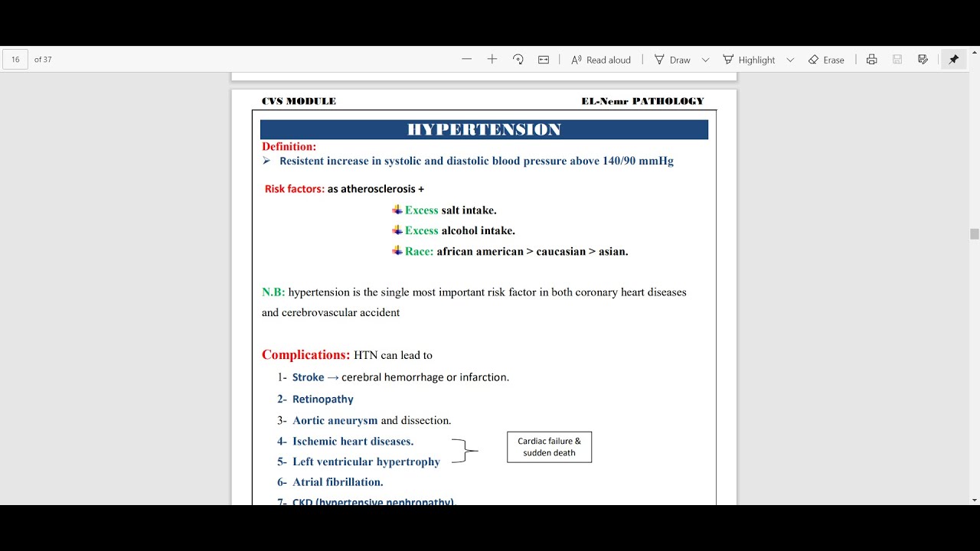This screenshot has width=980, height=551.
Task: Click the fit to width icon
Action: pos(544,59)
